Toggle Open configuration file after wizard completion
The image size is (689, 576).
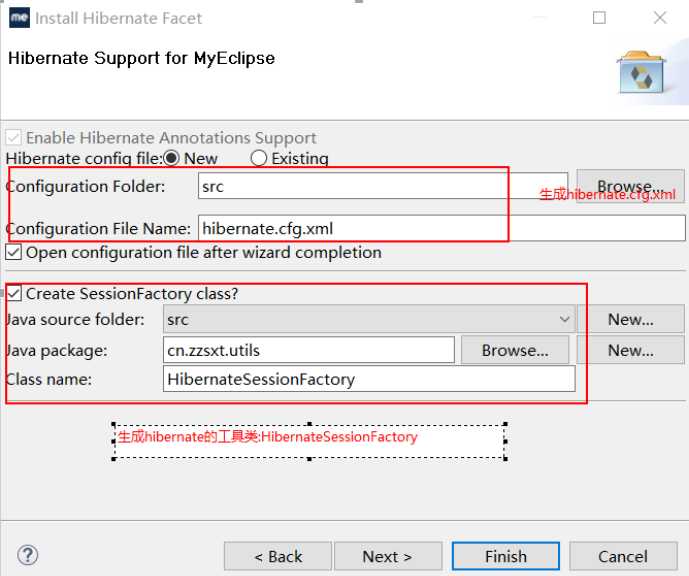14,253
